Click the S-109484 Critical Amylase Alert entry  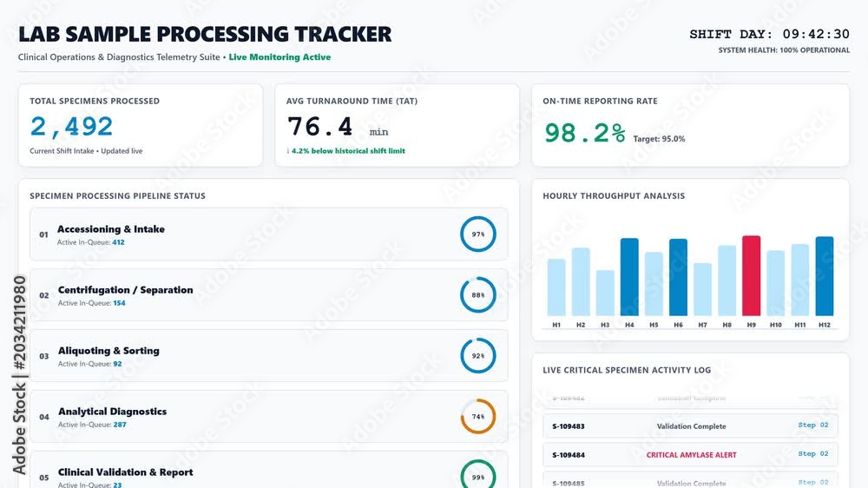[690, 455]
